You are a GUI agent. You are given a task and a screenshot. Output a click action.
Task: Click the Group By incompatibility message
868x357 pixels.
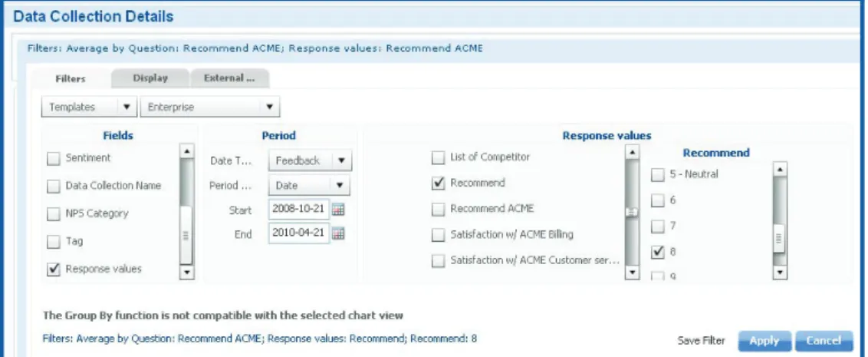pyautogui.click(x=223, y=316)
